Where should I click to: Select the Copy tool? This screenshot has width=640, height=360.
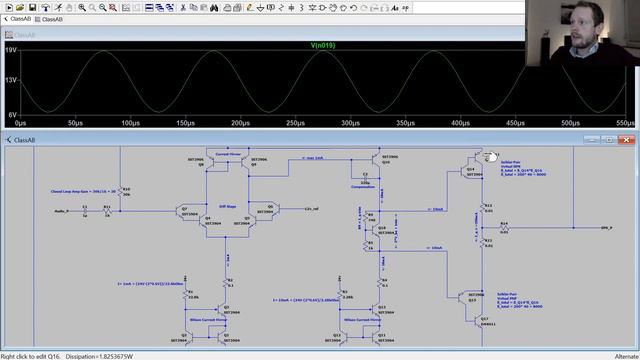pyautogui.click(x=193, y=7)
